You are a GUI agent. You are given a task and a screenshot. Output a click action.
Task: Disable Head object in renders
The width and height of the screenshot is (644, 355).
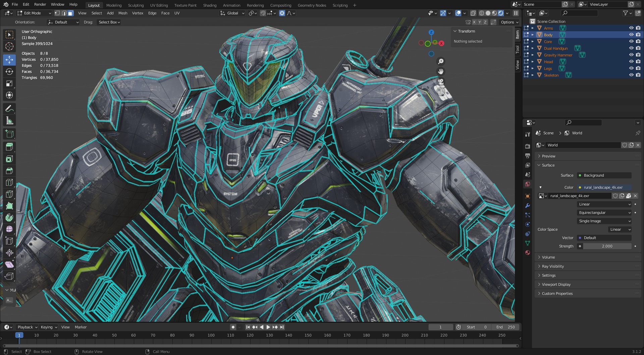(x=638, y=61)
